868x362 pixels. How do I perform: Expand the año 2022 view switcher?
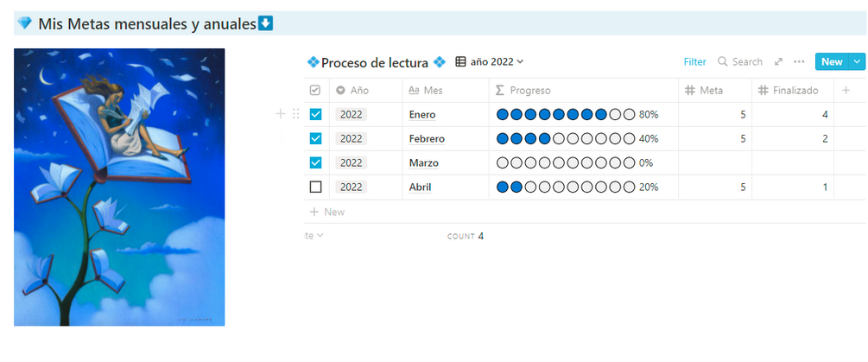490,62
